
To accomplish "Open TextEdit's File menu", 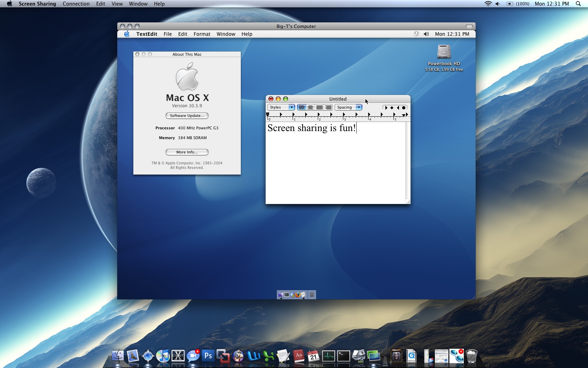I will [168, 34].
